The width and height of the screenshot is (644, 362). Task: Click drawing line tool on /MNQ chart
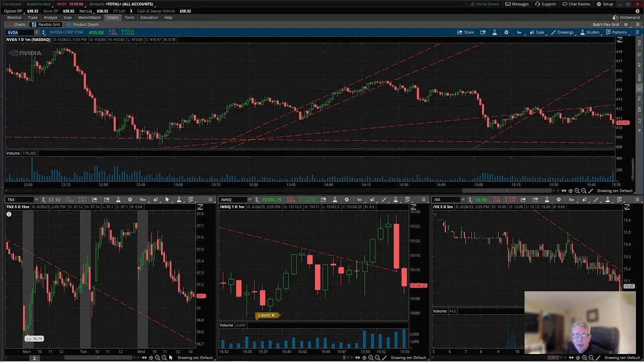[384, 200]
